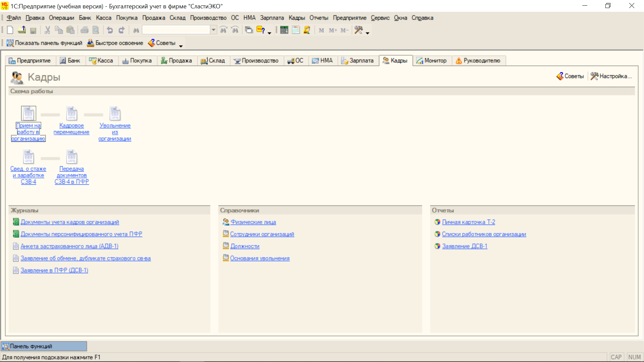Screen dimensions: 644x362
Task: Click the Настройка... button
Action: [x=611, y=76]
